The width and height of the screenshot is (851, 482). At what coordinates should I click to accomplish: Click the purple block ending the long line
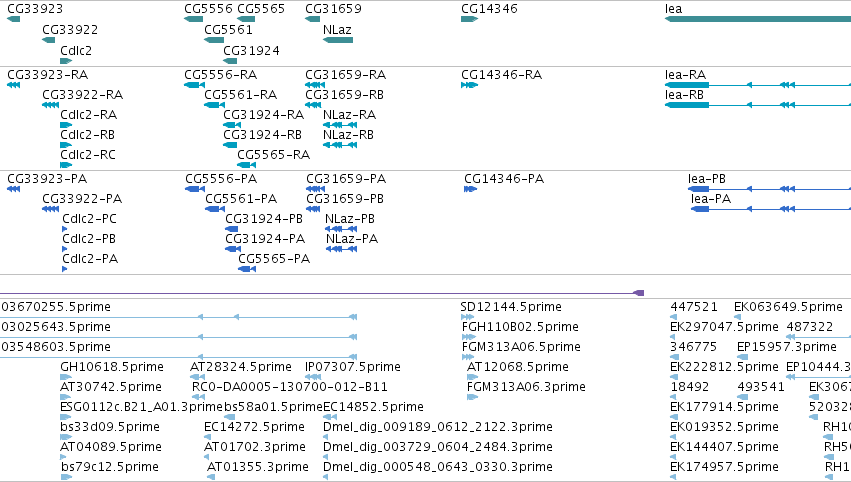pos(639,293)
